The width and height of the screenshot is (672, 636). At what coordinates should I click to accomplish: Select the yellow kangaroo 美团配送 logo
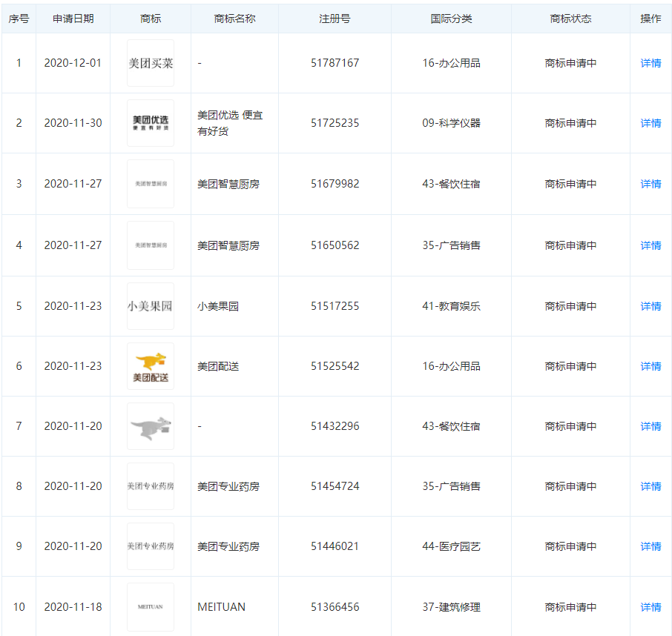(151, 366)
